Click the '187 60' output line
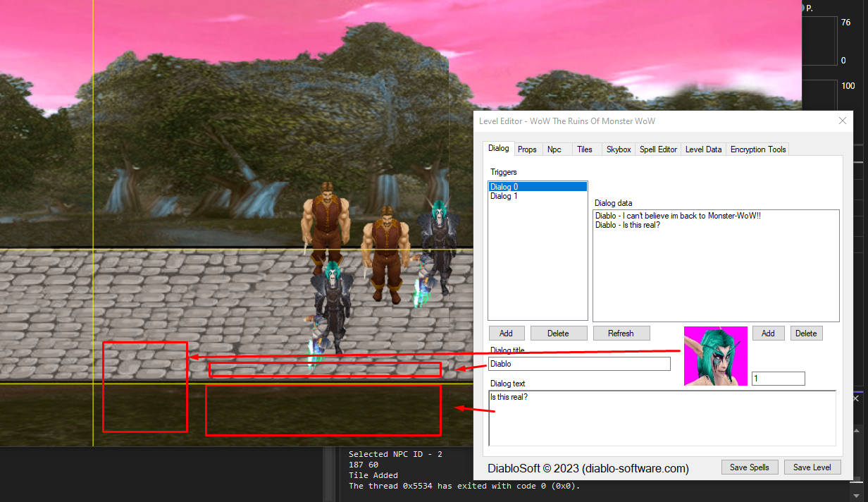 click(364, 465)
